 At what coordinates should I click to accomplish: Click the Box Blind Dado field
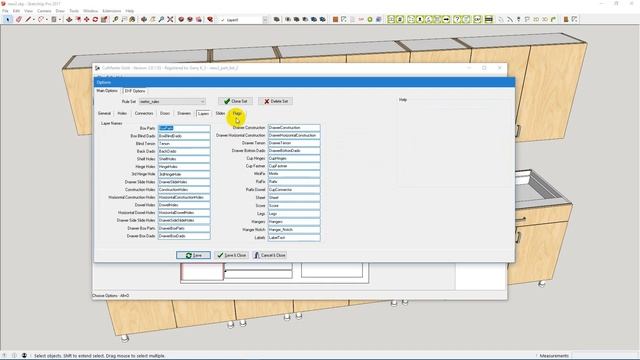[184, 136]
